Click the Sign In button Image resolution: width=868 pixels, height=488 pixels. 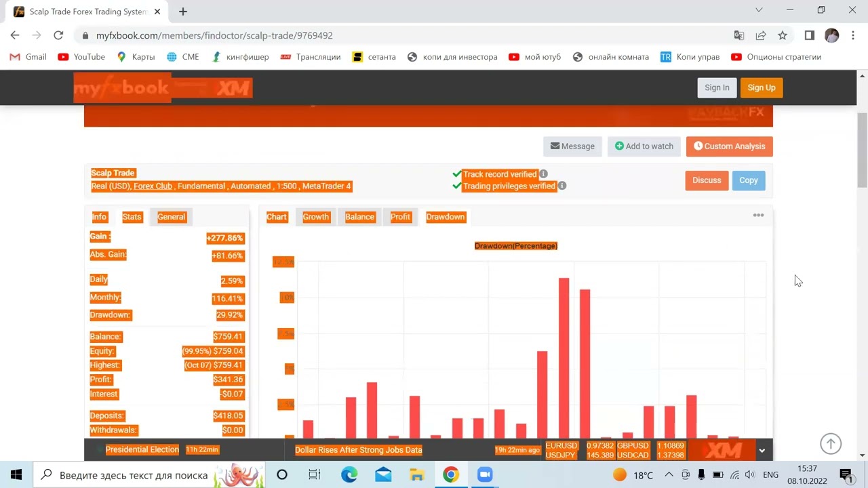[717, 87]
